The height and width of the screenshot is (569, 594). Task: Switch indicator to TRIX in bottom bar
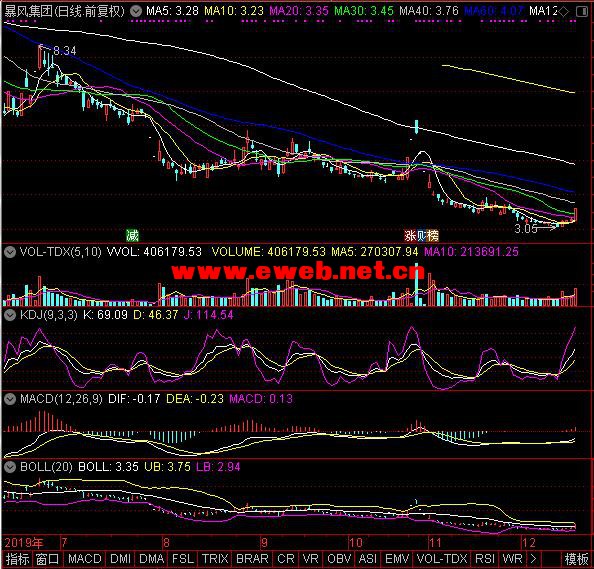(215, 559)
